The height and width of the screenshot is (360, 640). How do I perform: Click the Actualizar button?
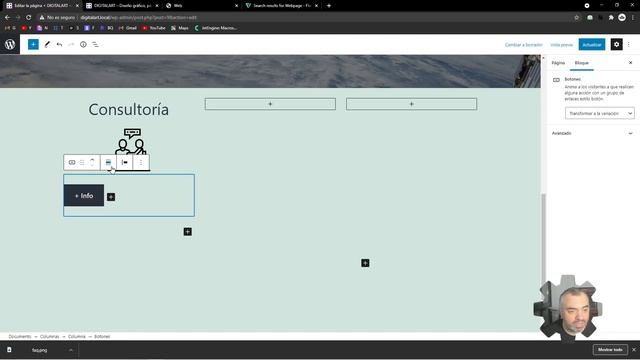pos(592,44)
